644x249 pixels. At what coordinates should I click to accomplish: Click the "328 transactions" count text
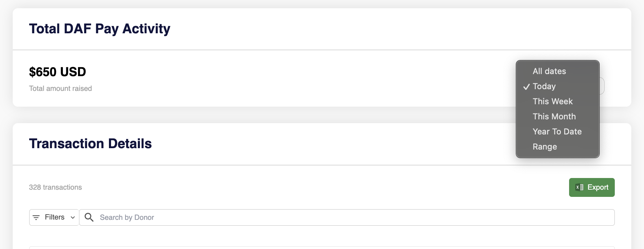tap(55, 187)
